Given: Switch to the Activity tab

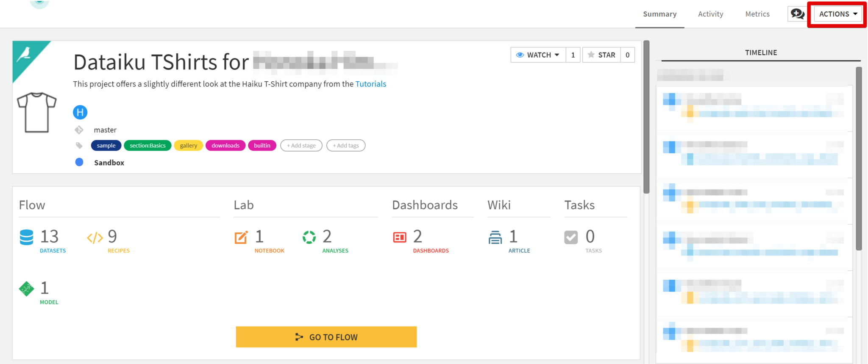Looking at the screenshot, I should tap(710, 14).
